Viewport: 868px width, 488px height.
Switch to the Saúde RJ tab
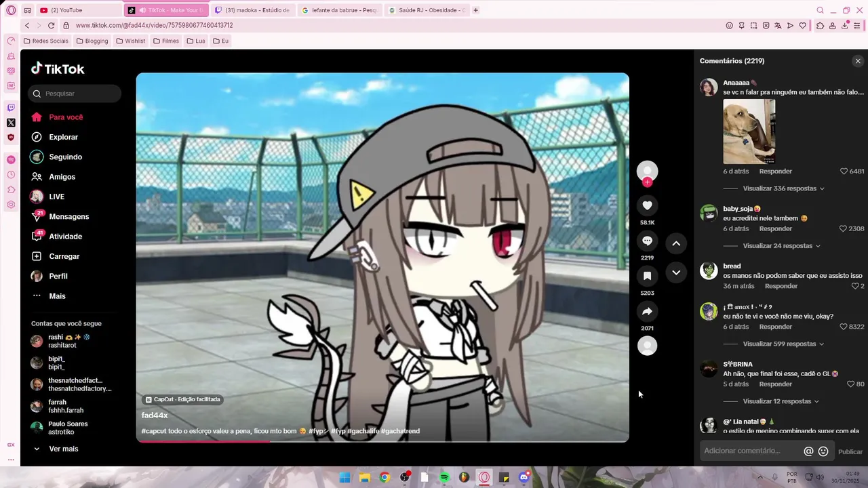click(x=427, y=10)
